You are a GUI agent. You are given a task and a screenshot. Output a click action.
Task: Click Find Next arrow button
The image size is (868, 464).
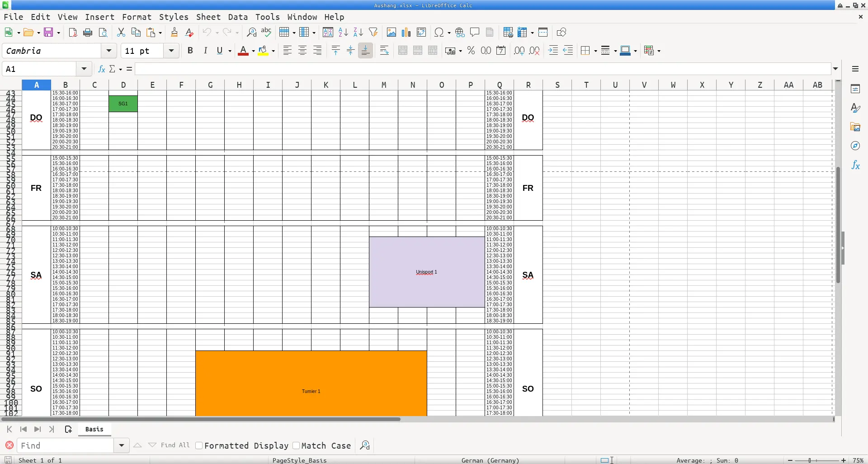[152, 445]
